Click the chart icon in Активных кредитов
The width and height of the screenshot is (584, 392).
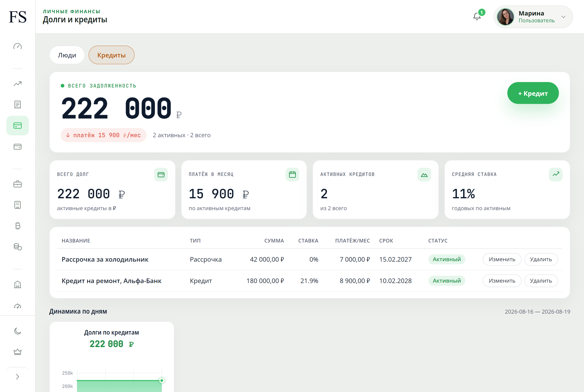pos(424,175)
